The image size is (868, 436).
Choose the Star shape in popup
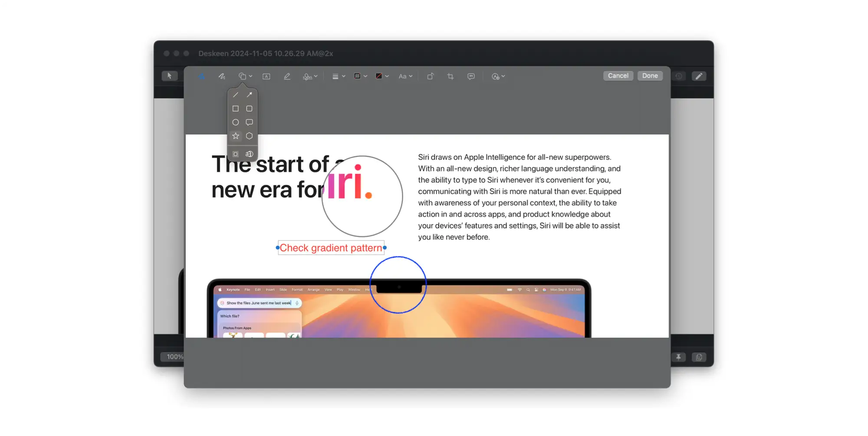(236, 136)
